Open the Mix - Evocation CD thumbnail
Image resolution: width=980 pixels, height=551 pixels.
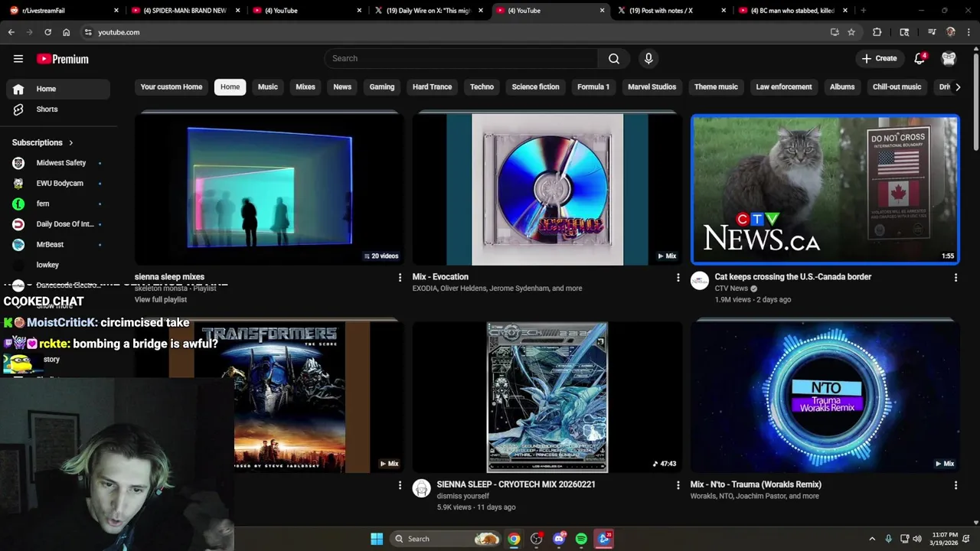click(x=547, y=189)
